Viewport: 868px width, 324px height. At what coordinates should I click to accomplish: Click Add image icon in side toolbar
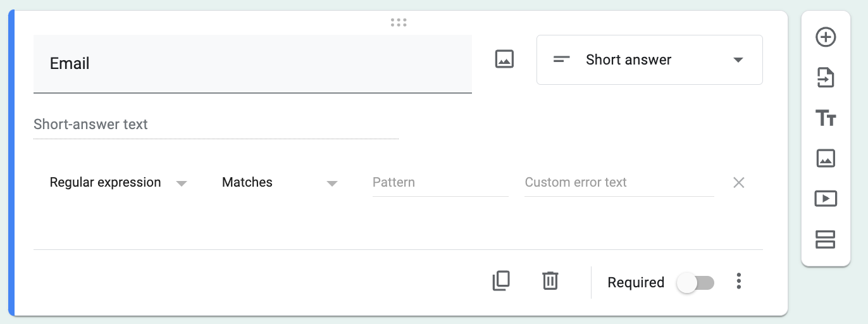coord(826,158)
